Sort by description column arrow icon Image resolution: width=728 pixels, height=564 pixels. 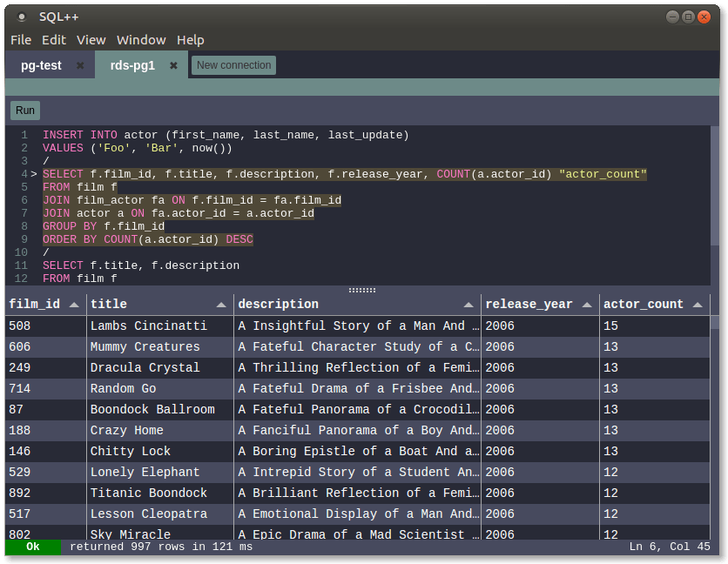468,305
